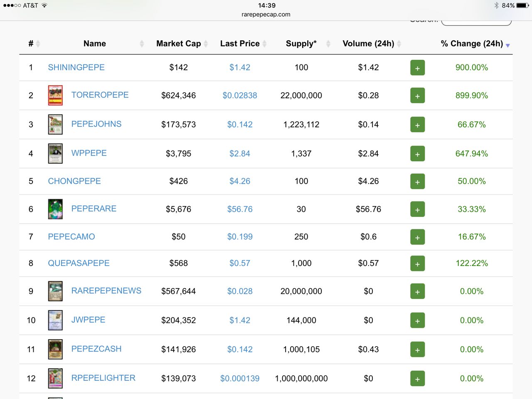Sort the table by Supply column
This screenshot has height=399, width=532.
[x=301, y=44]
